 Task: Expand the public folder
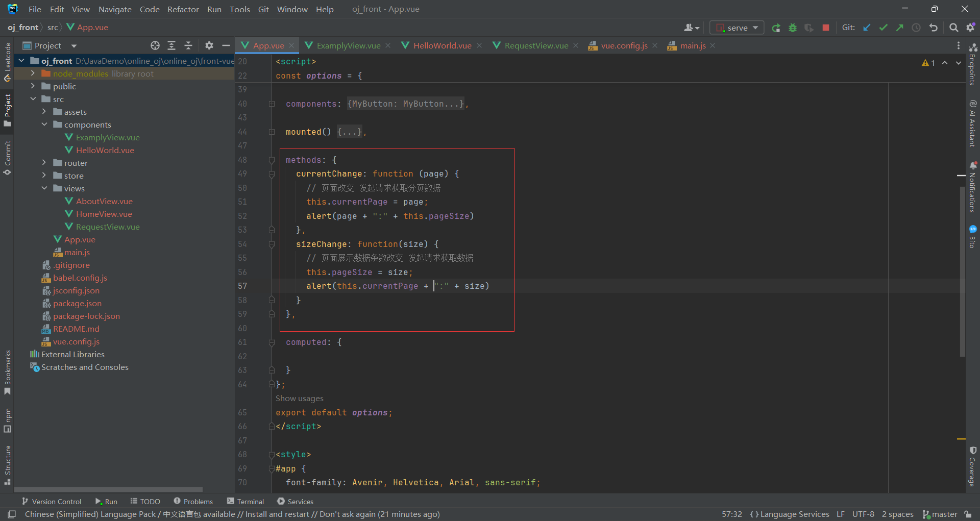pyautogui.click(x=33, y=86)
